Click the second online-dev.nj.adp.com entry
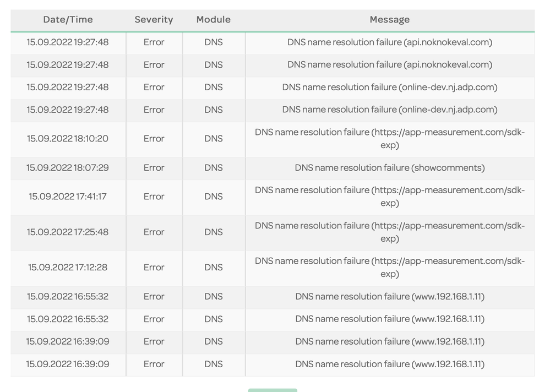 click(389, 110)
